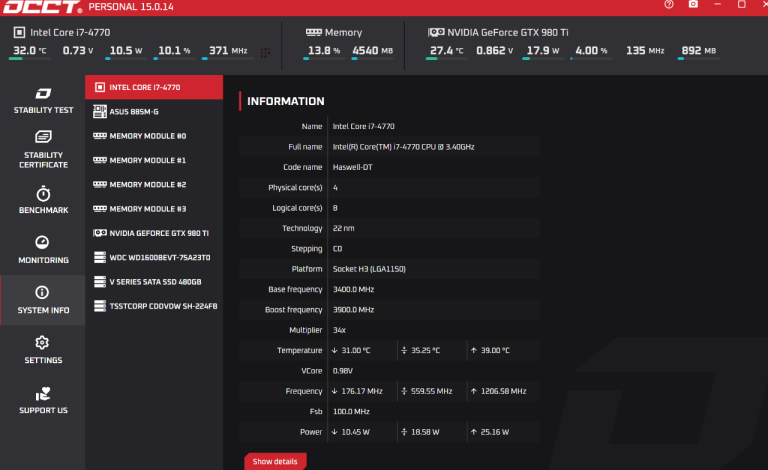Select V Series SATA SSD 480GB
Screen dimensions: 768x470
click(x=153, y=282)
